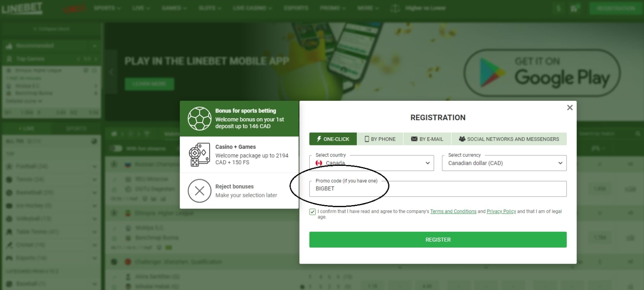Click the dollar currency icon in the header
Image resolution: width=644 pixels, height=290 pixels.
[558, 8]
